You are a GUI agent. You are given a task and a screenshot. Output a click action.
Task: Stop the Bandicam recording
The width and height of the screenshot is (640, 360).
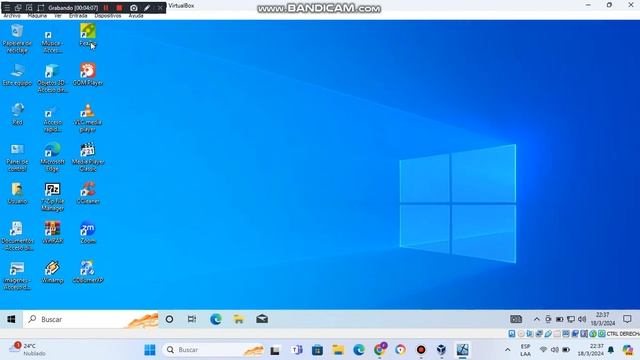[x=119, y=8]
